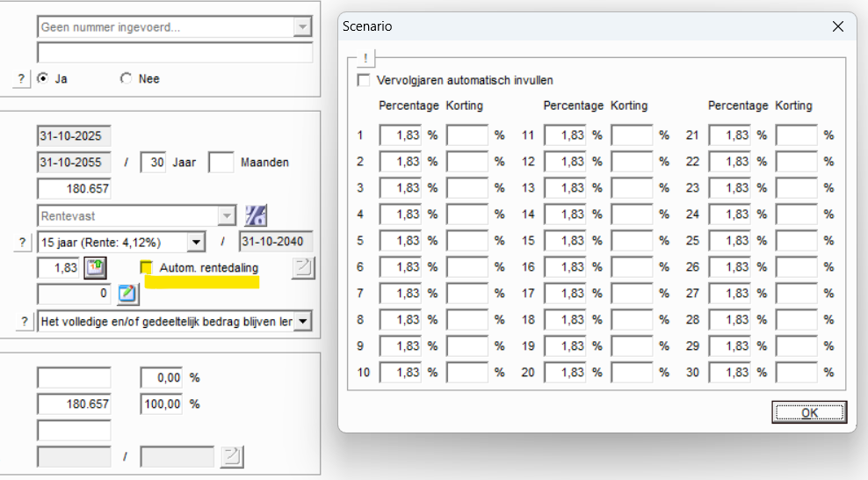
Task: Enable 'Vervolgjaren automatisch invullen' checkbox
Action: [364, 80]
